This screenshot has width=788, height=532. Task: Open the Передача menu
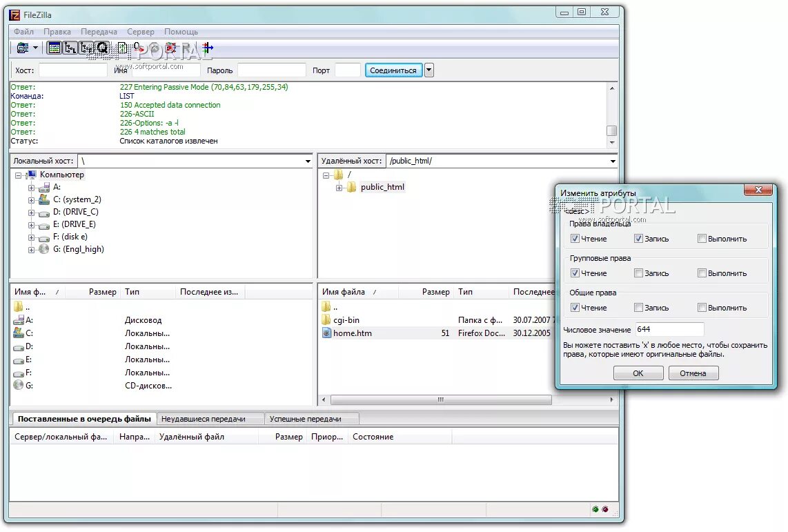(99, 32)
